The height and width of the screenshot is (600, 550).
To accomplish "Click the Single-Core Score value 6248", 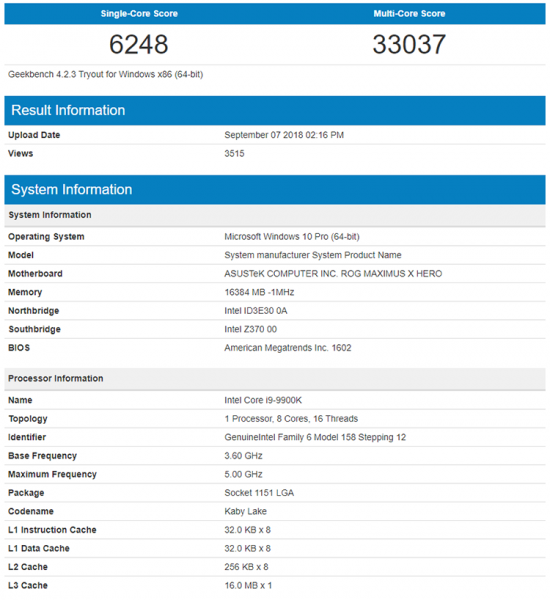I will [x=139, y=44].
